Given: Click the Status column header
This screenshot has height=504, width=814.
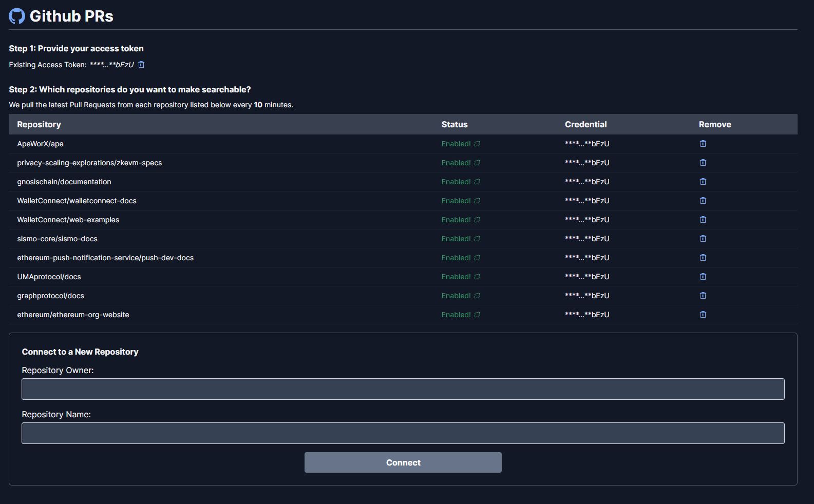Looking at the screenshot, I should (x=455, y=124).
